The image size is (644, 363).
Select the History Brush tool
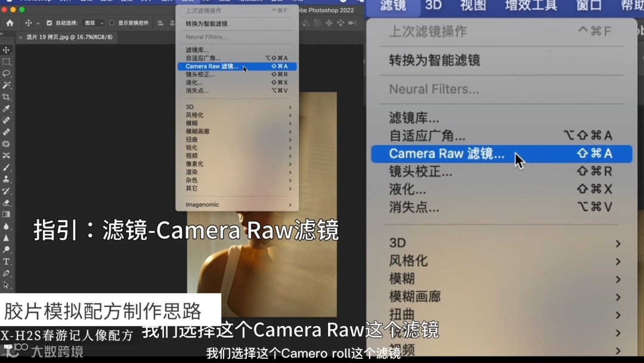click(x=6, y=190)
